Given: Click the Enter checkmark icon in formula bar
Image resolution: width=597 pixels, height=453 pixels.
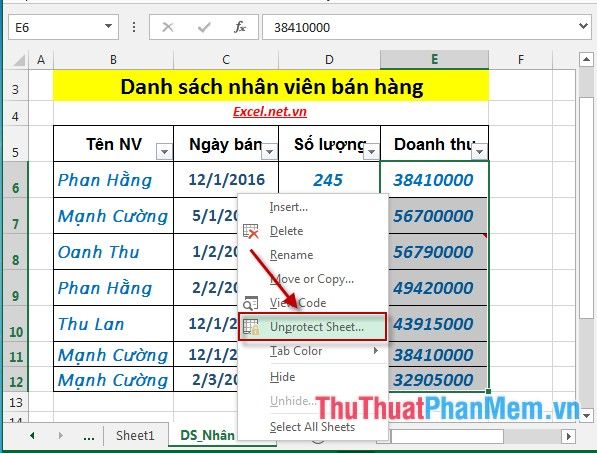Looking at the screenshot, I should coord(204,27).
